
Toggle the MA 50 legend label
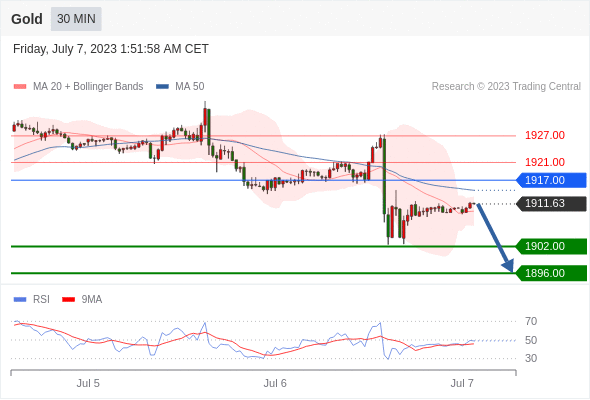190,87
